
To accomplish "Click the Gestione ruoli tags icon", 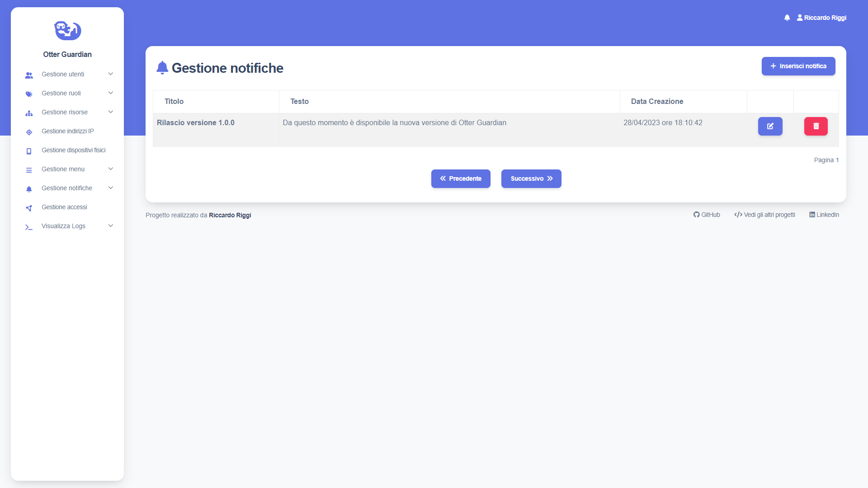I will [x=29, y=94].
